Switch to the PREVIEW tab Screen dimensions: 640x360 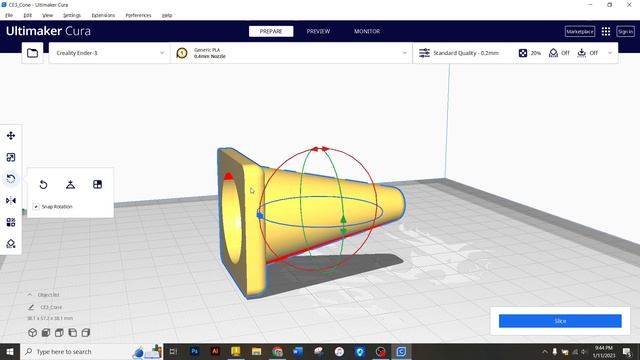pyautogui.click(x=318, y=31)
